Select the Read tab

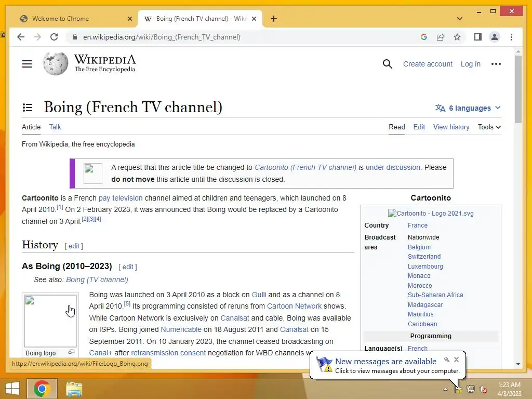point(396,127)
